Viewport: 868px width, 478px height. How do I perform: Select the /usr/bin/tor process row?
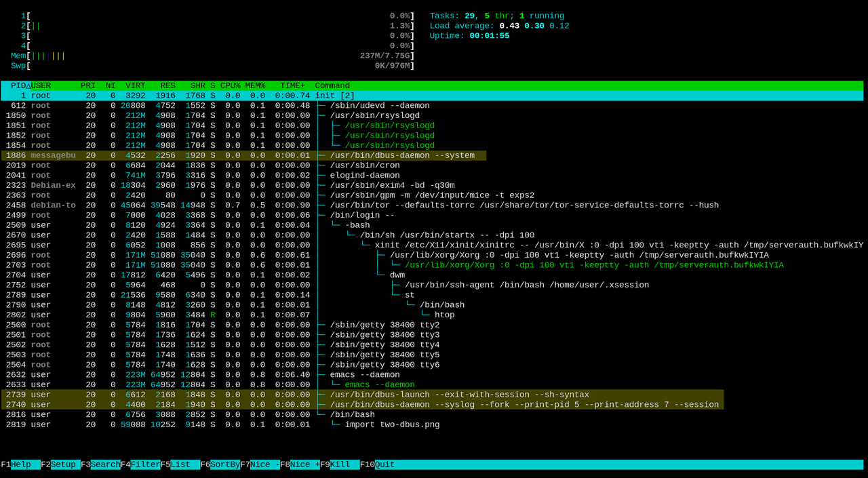point(432,205)
